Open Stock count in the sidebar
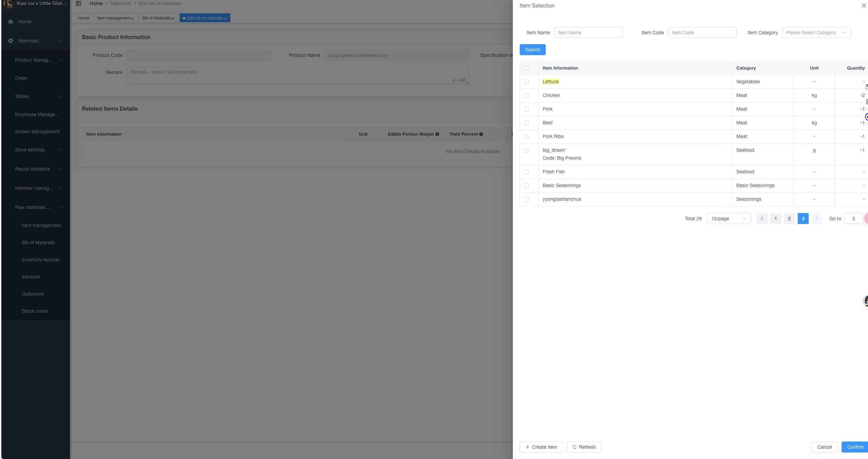 [x=35, y=311]
